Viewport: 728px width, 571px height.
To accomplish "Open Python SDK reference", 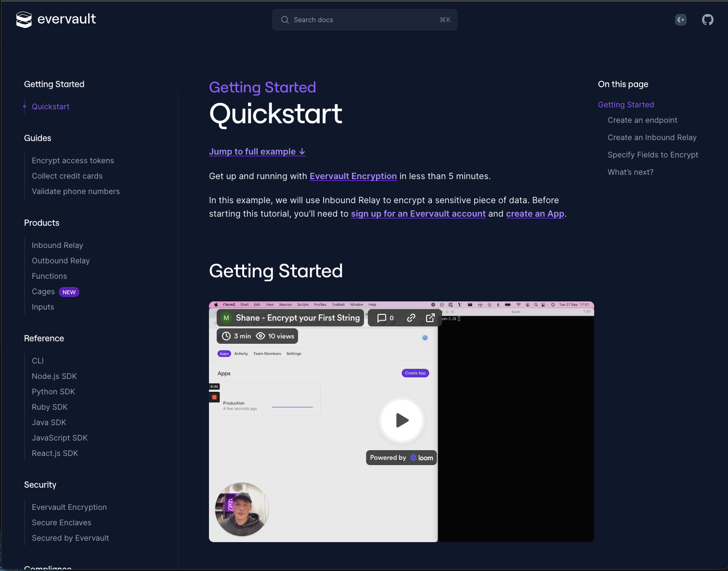I will point(53,392).
